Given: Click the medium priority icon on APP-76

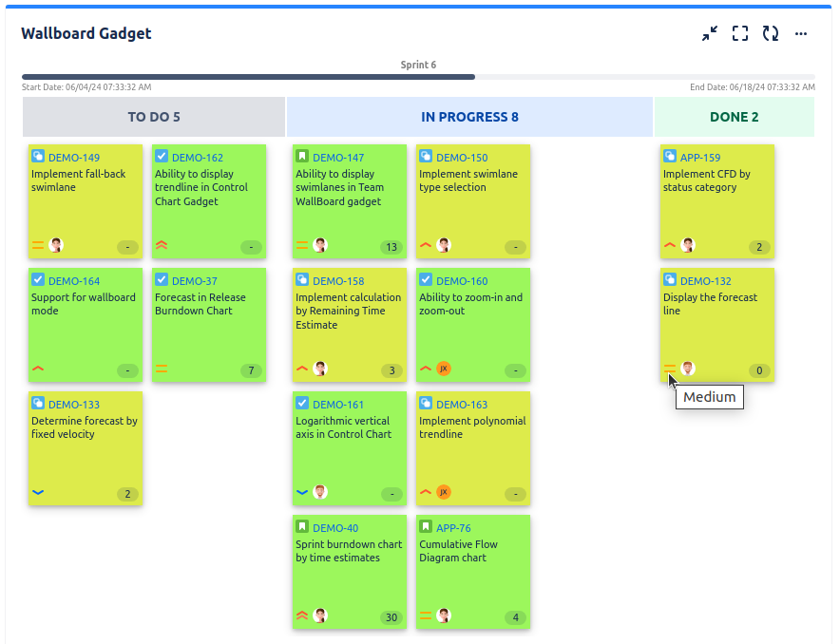Looking at the screenshot, I should [426, 616].
